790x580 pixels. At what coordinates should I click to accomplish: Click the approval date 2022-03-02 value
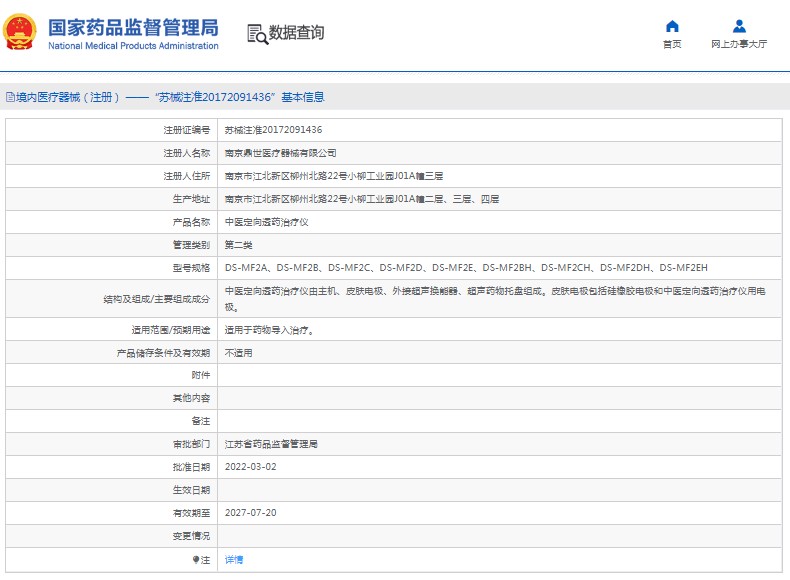(249, 467)
